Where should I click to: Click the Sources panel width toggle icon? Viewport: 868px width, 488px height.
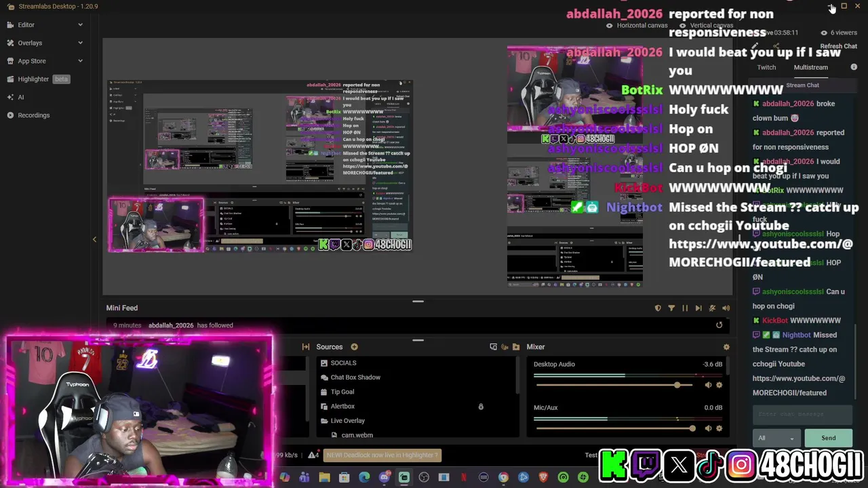pyautogui.click(x=306, y=347)
